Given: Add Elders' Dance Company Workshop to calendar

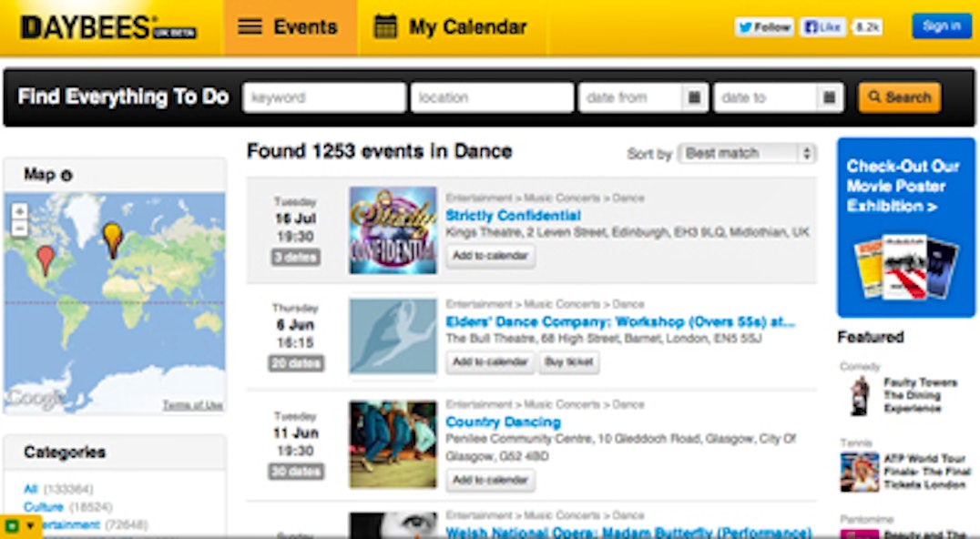Looking at the screenshot, I should click(x=491, y=362).
